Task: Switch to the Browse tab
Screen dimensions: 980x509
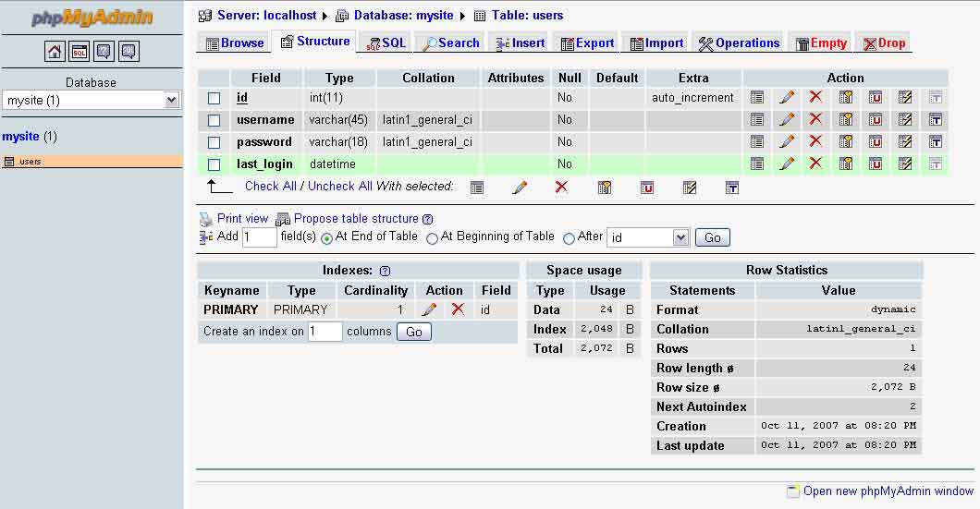Action: tap(235, 42)
